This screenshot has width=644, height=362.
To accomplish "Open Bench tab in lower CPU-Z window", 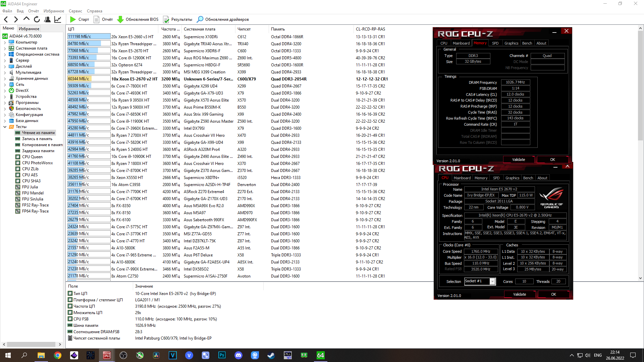I will (528, 178).
